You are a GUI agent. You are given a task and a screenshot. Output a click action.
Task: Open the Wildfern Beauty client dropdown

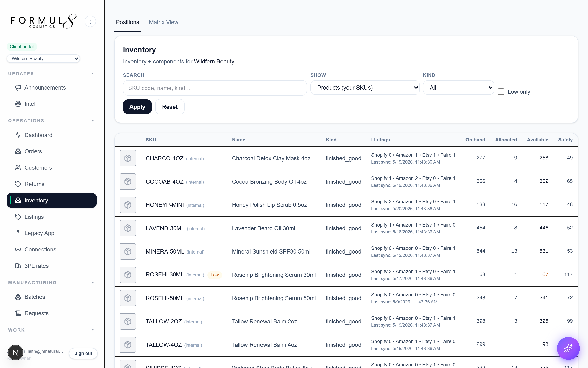click(43, 58)
